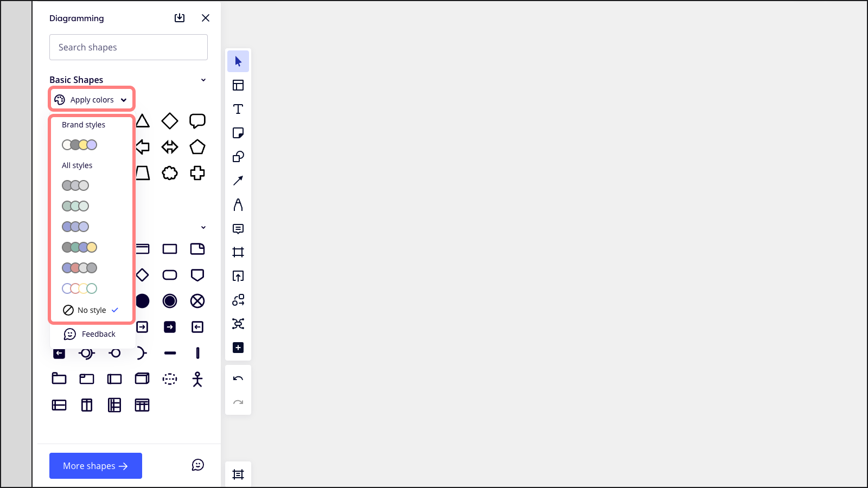Activate the Draw pen tool
This screenshot has height=488, width=868.
pyautogui.click(x=238, y=204)
